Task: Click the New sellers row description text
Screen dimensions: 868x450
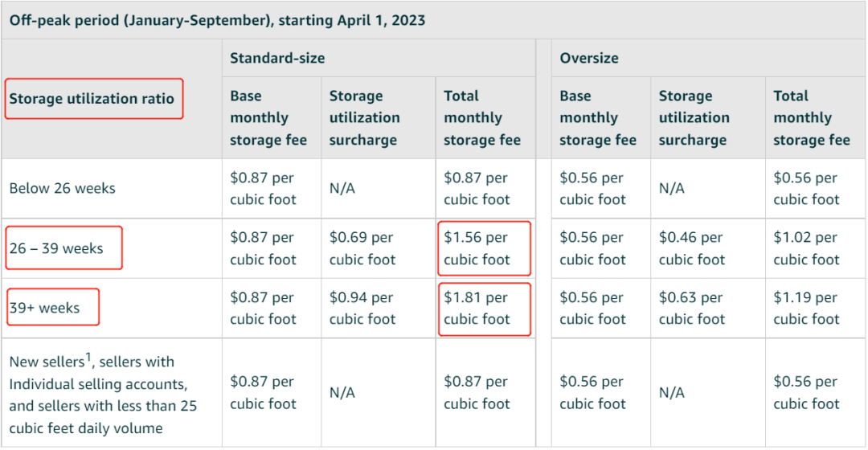Action: [103, 395]
